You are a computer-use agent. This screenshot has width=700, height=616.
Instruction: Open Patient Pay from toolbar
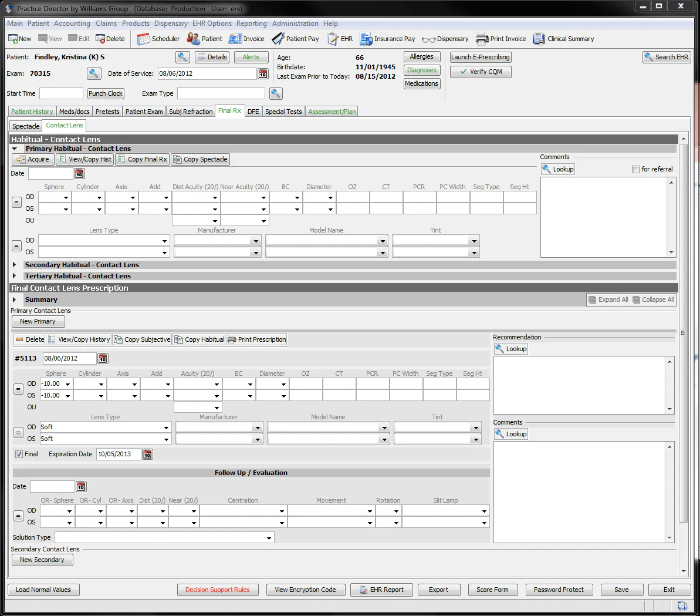[x=296, y=39]
